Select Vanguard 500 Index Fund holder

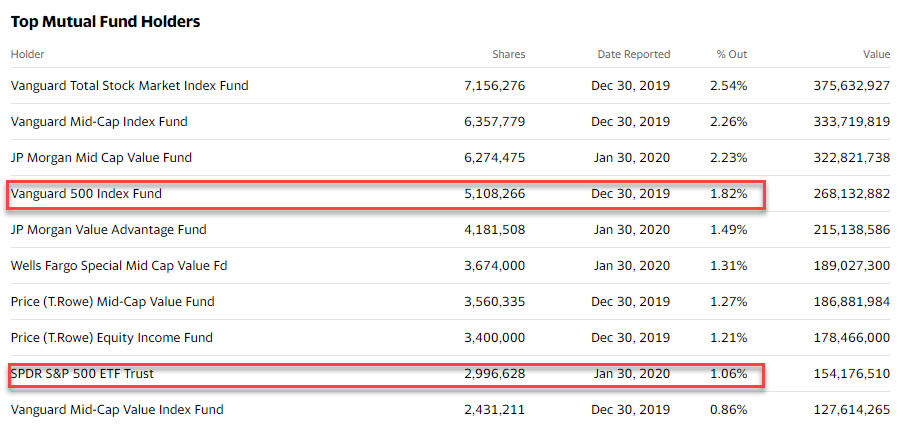(x=86, y=194)
